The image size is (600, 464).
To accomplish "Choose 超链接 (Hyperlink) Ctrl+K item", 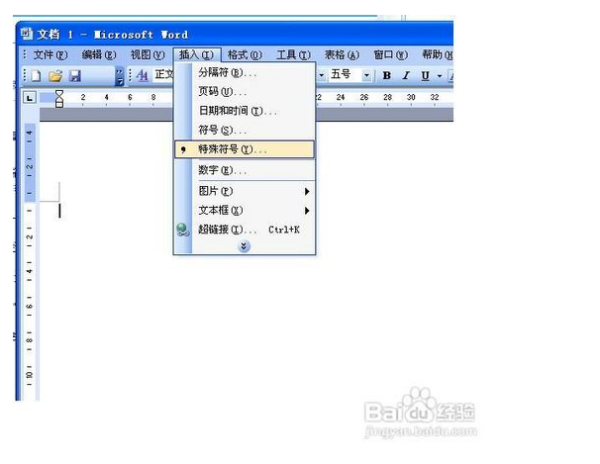I will tap(244, 230).
